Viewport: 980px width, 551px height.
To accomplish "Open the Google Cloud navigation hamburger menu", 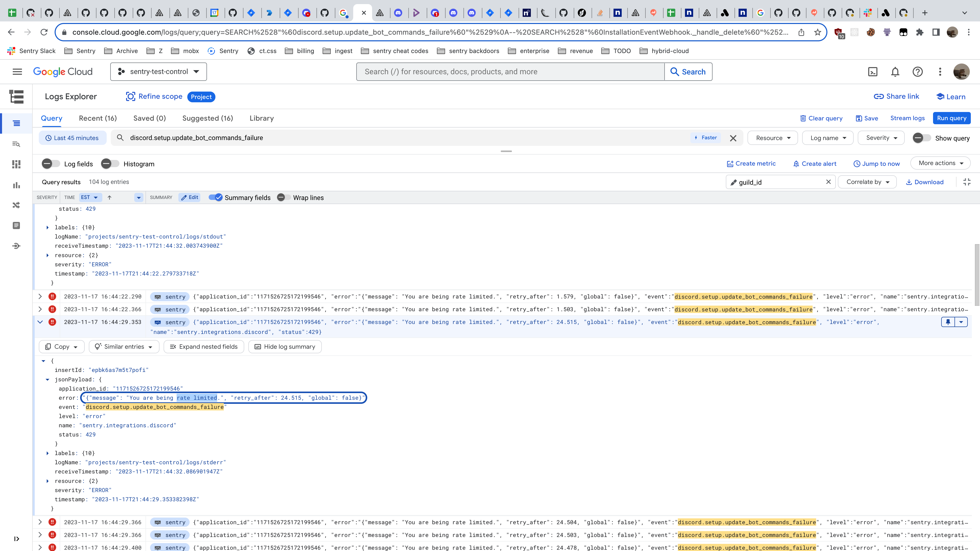I will point(17,71).
